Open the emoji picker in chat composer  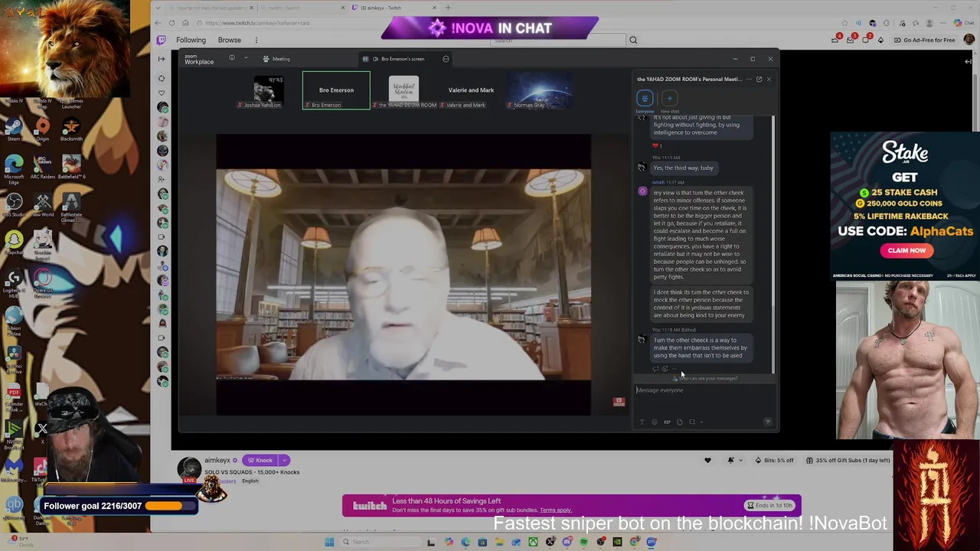654,422
